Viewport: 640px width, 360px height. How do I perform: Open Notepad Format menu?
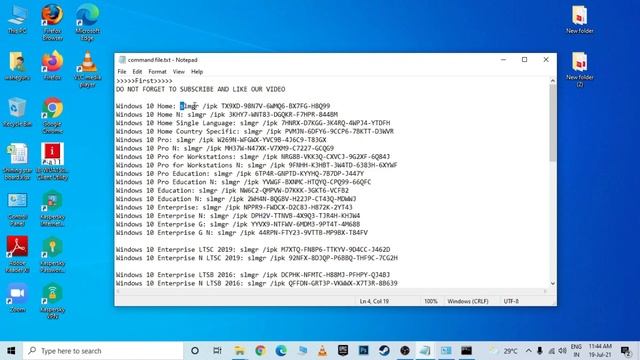tap(157, 71)
